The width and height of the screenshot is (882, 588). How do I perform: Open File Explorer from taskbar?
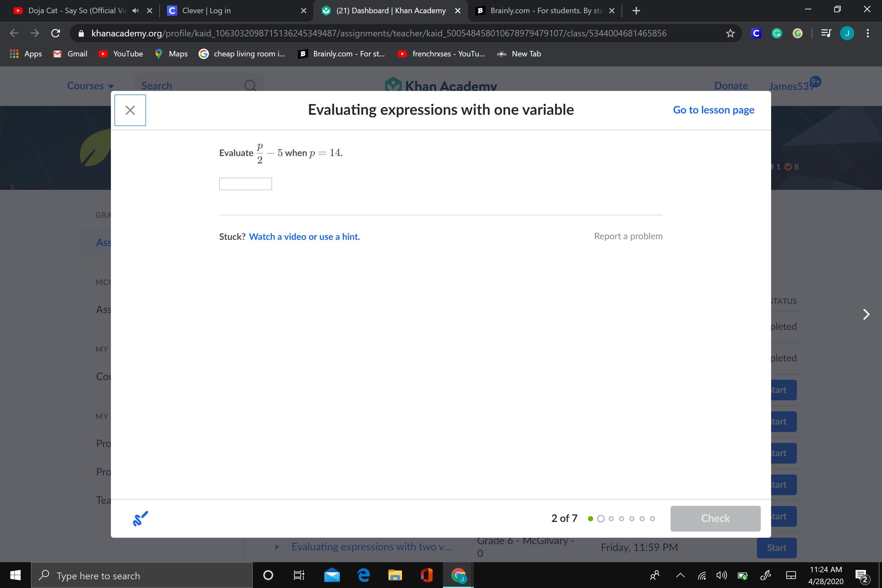pyautogui.click(x=395, y=575)
